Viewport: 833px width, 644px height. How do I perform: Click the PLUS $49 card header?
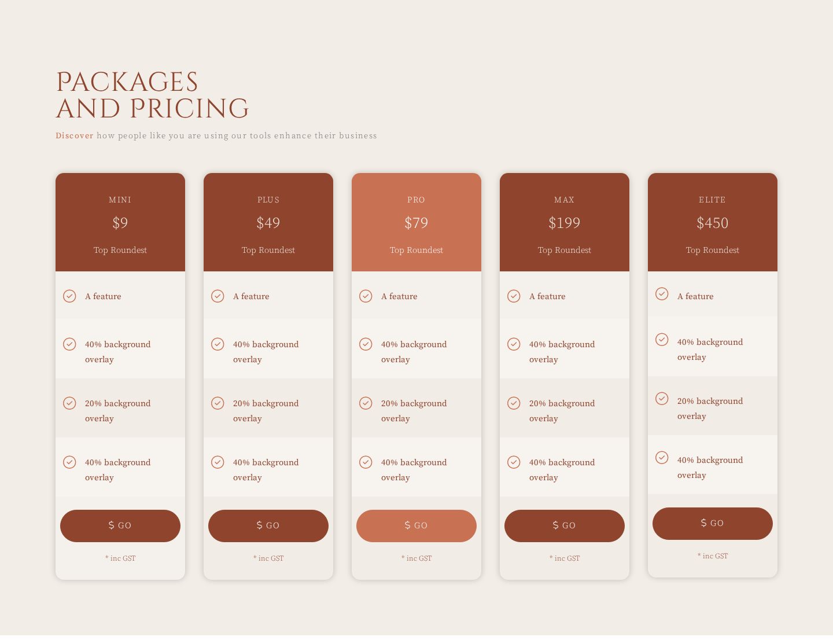point(268,222)
